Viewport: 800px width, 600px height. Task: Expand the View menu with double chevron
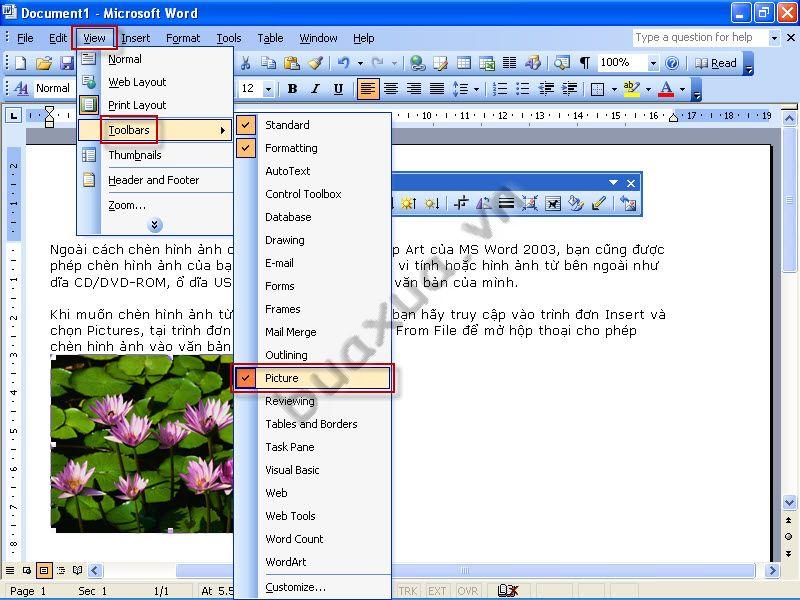(x=155, y=224)
